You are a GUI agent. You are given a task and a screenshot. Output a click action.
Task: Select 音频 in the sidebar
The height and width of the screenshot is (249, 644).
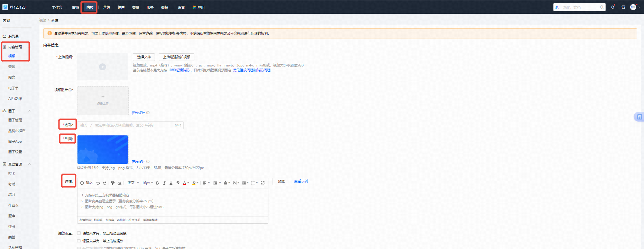pos(12,66)
